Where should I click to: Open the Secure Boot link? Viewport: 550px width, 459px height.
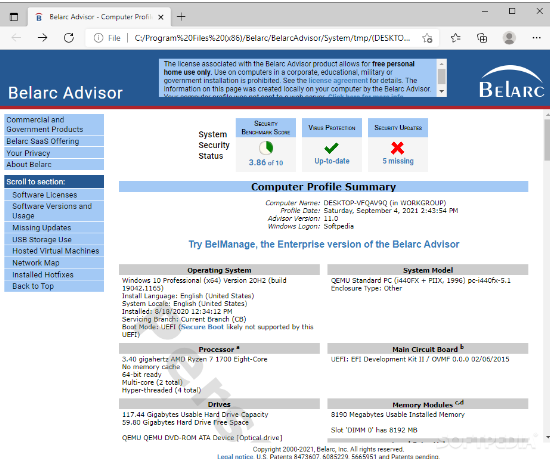(x=202, y=327)
